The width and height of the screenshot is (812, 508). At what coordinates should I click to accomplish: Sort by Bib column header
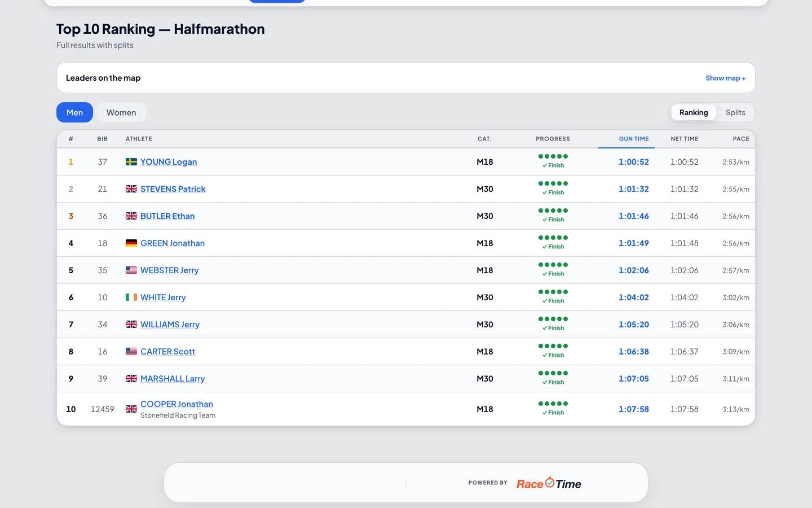(102, 139)
